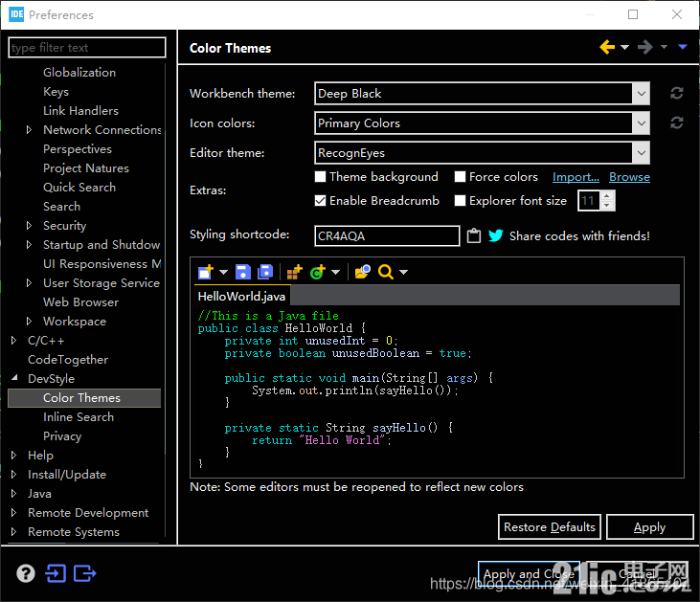Open the blue view menu triangle
Viewport: 700px width, 602px height.
682,46
